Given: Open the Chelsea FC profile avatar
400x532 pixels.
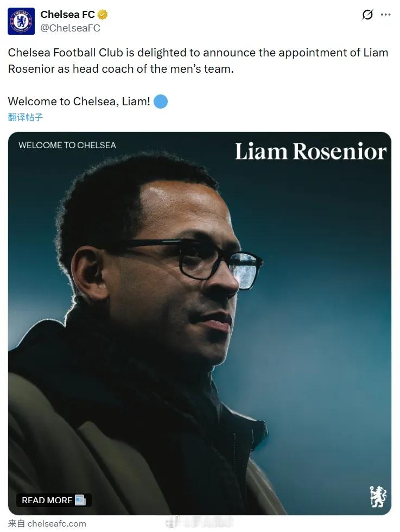Looking at the screenshot, I should click(x=21, y=21).
